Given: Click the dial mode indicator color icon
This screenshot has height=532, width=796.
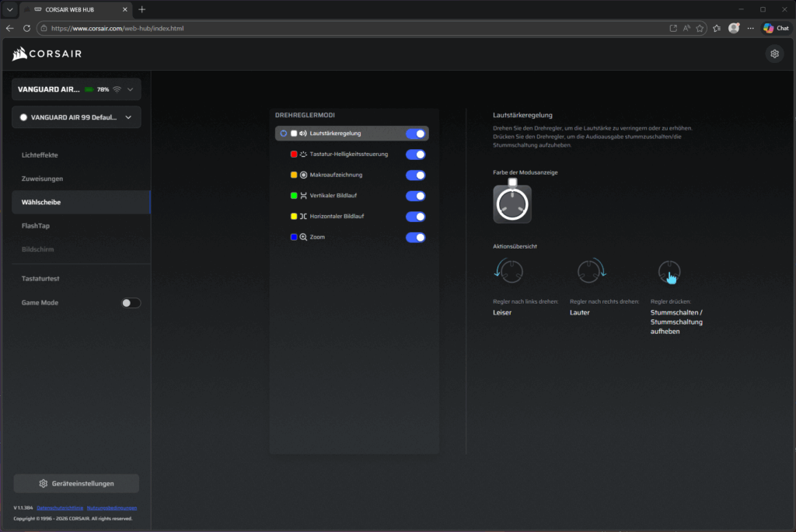Looking at the screenshot, I should coord(512,203).
